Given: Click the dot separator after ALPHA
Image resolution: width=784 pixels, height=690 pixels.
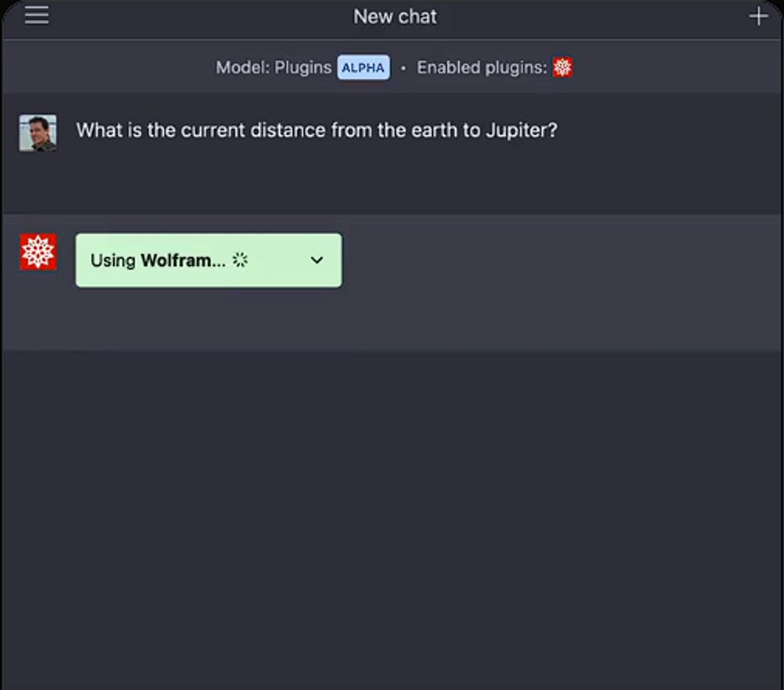Looking at the screenshot, I should (x=403, y=68).
